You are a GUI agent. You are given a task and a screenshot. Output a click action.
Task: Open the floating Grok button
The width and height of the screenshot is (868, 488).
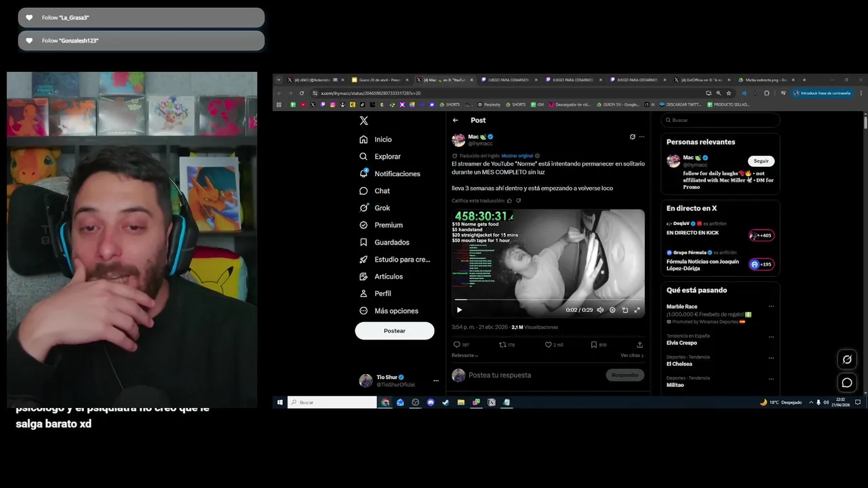click(847, 359)
